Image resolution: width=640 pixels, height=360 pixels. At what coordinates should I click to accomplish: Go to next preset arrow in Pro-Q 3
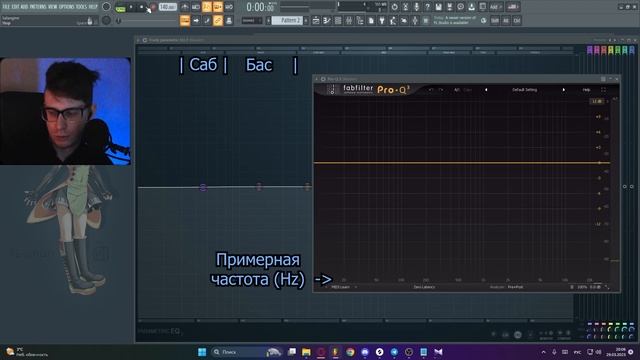coord(564,90)
